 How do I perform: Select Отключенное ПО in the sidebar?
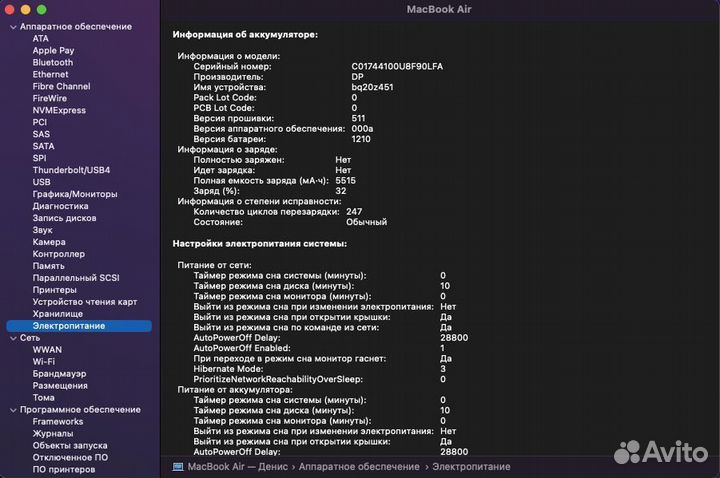70,457
